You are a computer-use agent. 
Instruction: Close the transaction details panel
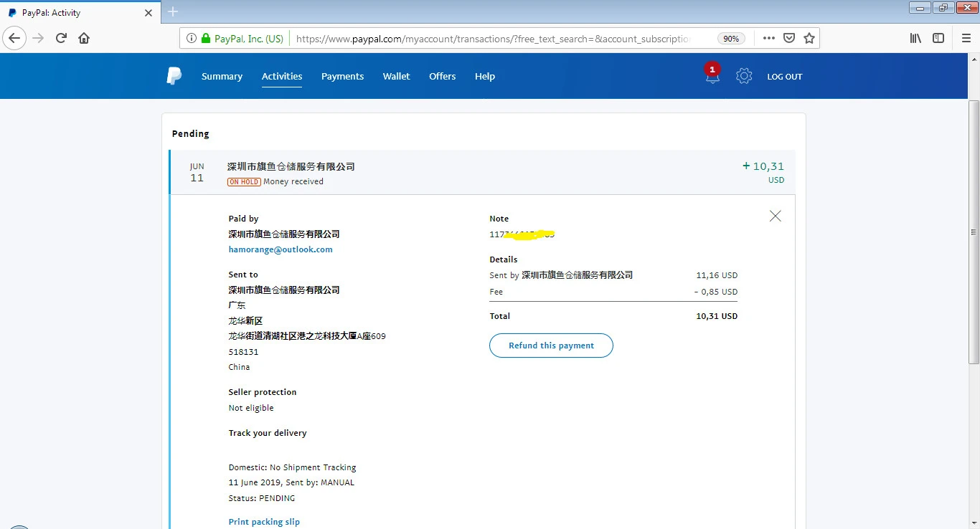(775, 216)
